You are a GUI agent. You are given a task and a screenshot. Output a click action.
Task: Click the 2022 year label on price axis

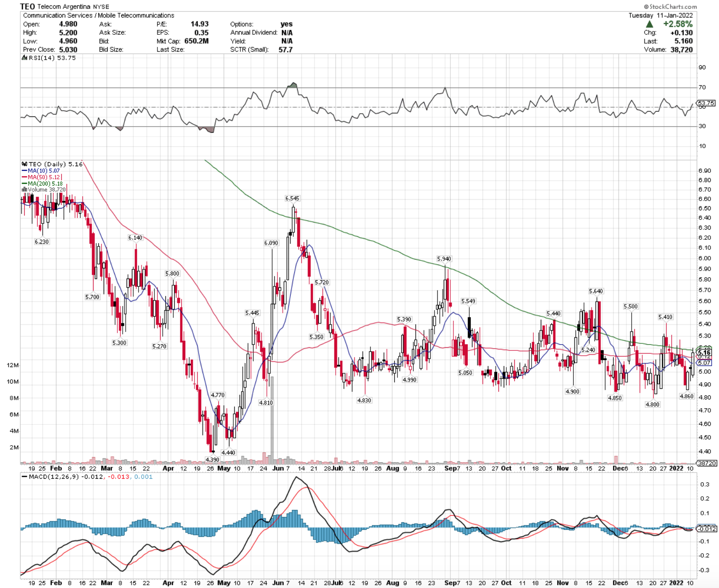tap(676, 468)
